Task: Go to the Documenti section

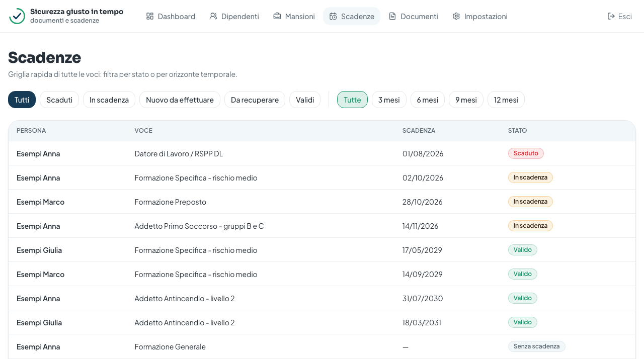Action: (x=414, y=16)
